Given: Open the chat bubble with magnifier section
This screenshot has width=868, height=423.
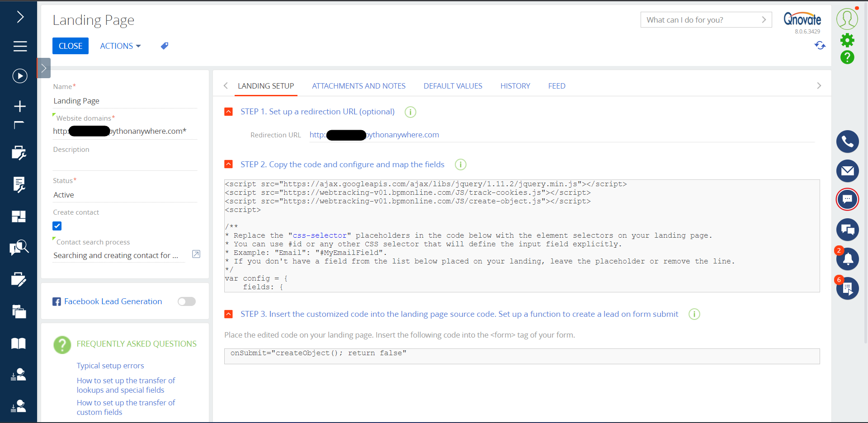Looking at the screenshot, I should click(x=19, y=248).
